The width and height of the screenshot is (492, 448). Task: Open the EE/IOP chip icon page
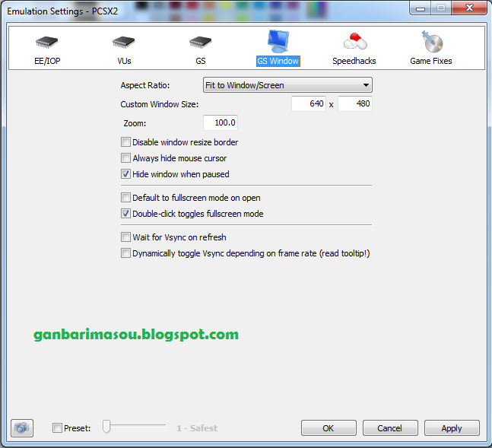[x=46, y=42]
